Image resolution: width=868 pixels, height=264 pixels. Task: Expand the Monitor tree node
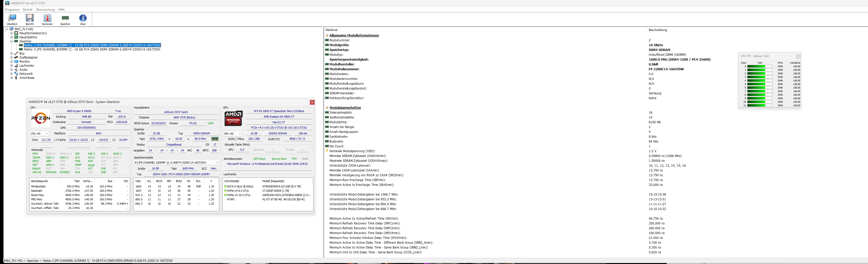(11, 61)
